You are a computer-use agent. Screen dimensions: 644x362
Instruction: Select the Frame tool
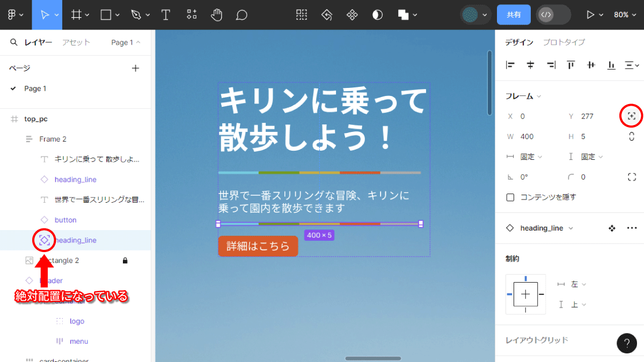click(x=77, y=15)
